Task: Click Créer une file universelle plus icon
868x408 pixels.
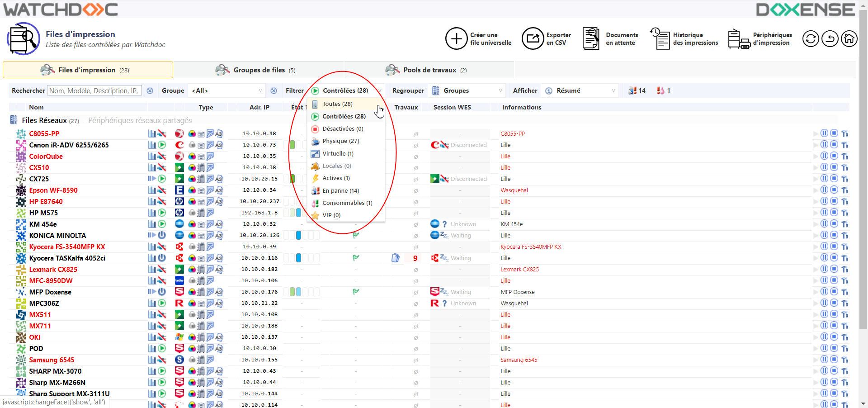Action: pyautogui.click(x=456, y=39)
